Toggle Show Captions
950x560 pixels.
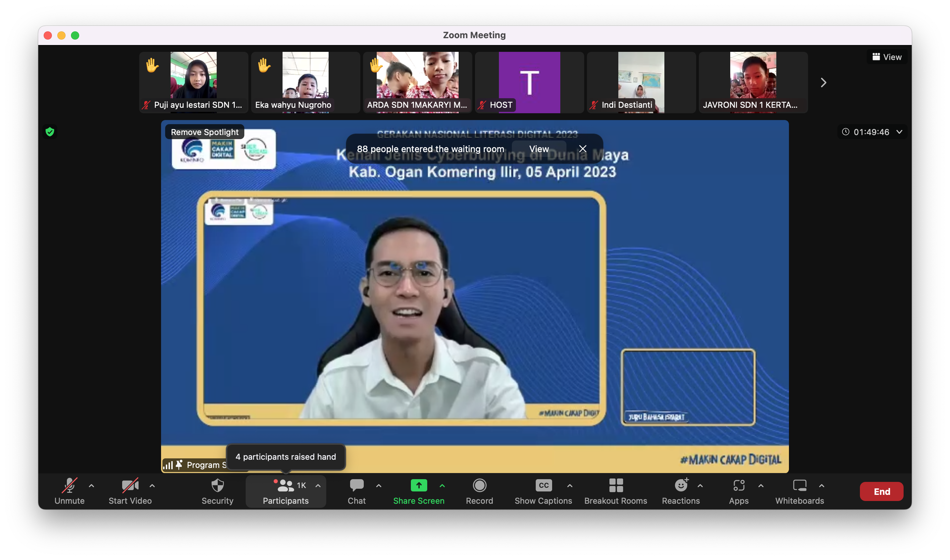click(x=543, y=491)
